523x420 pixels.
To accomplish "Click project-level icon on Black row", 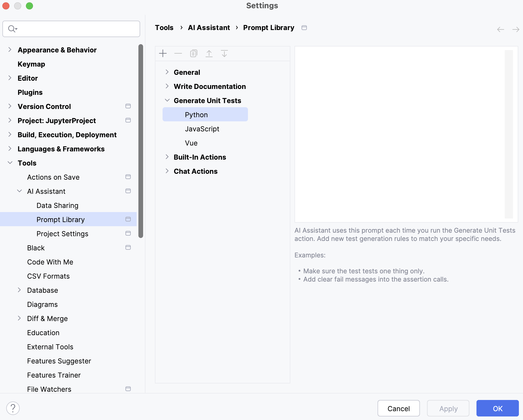I will click(x=128, y=247).
